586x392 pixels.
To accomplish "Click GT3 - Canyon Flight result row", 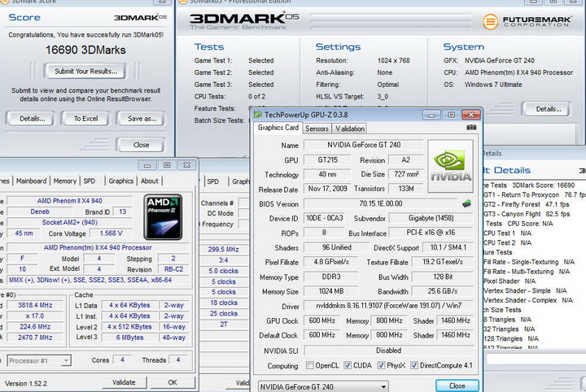I will (527, 214).
